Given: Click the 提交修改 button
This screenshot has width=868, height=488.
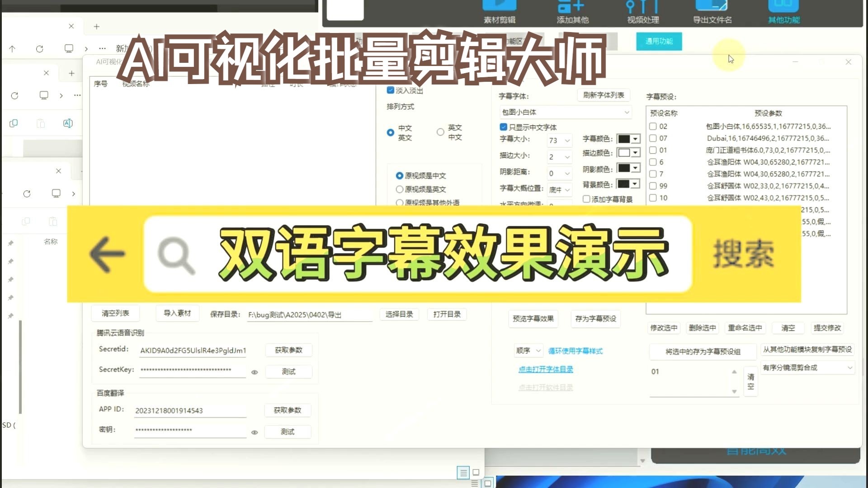Looking at the screenshot, I should point(827,328).
